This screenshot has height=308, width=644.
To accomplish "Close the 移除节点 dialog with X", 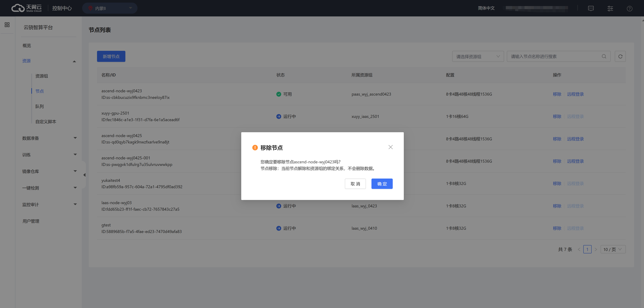I will (390, 147).
